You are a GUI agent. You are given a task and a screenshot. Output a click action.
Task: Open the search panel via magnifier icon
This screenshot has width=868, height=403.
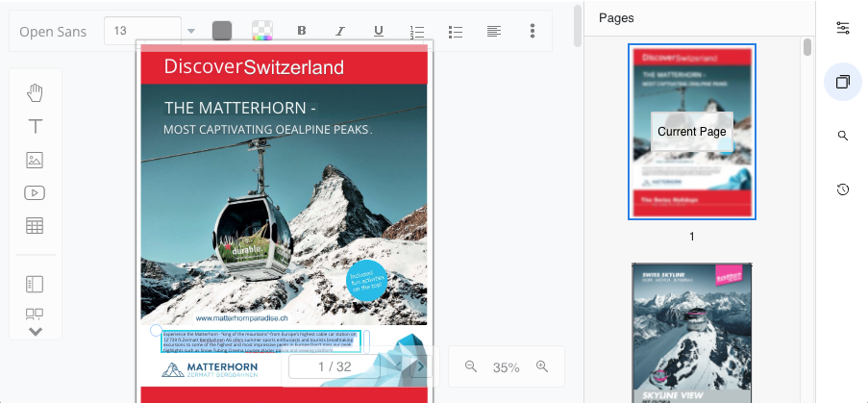(x=843, y=136)
